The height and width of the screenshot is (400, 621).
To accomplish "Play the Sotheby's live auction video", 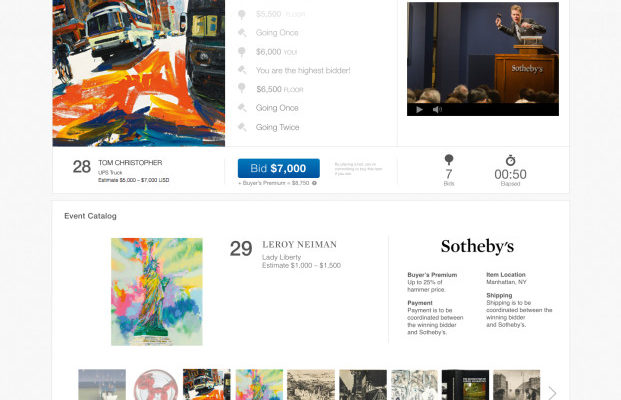I will [x=419, y=110].
